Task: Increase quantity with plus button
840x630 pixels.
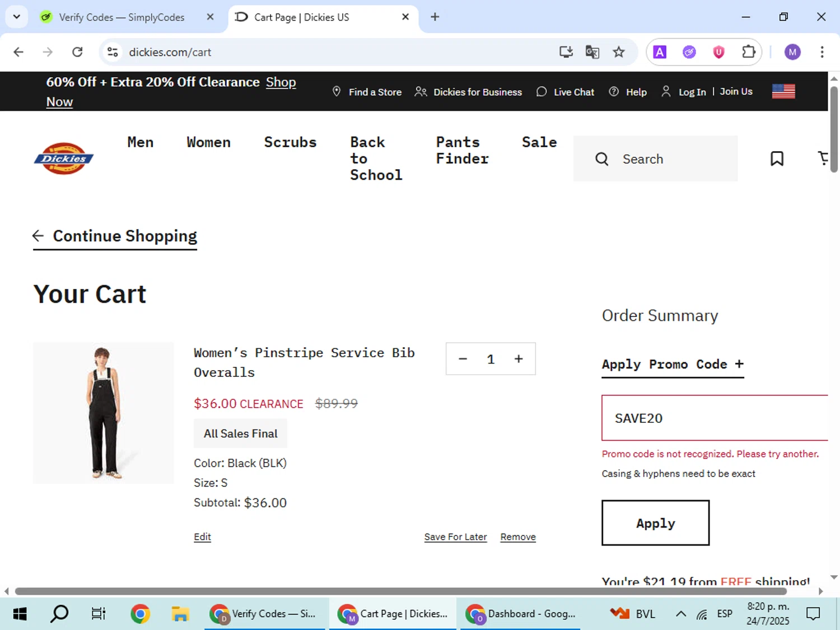Action: coord(519,359)
